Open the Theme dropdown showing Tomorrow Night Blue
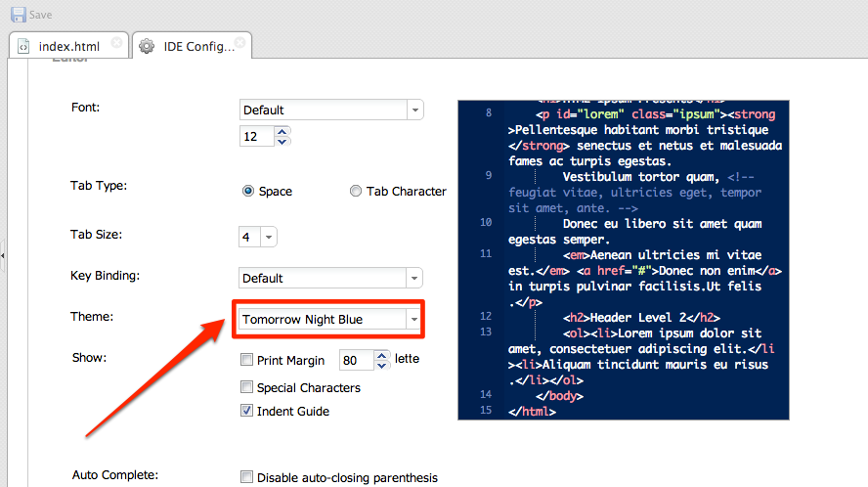The height and width of the screenshot is (487, 868). tap(415, 320)
